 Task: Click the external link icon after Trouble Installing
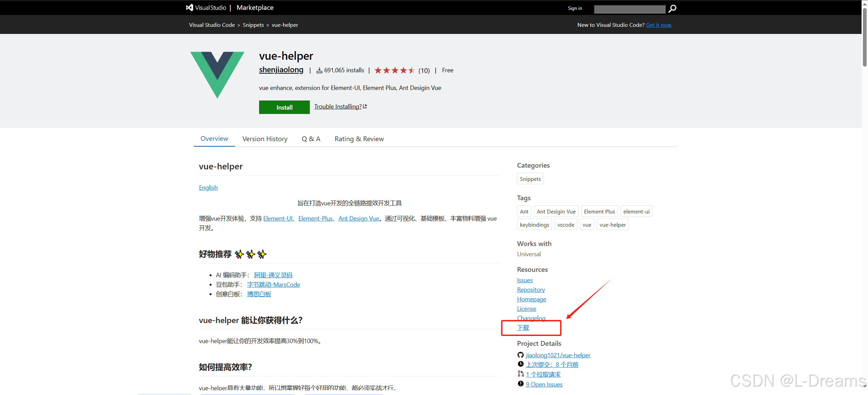(365, 107)
